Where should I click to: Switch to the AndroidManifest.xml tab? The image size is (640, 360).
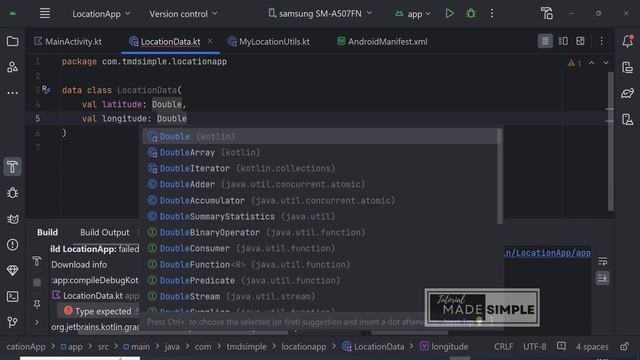point(382,42)
